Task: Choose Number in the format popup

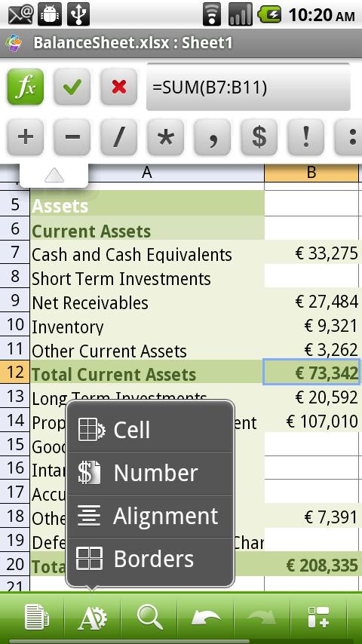Action: point(150,473)
